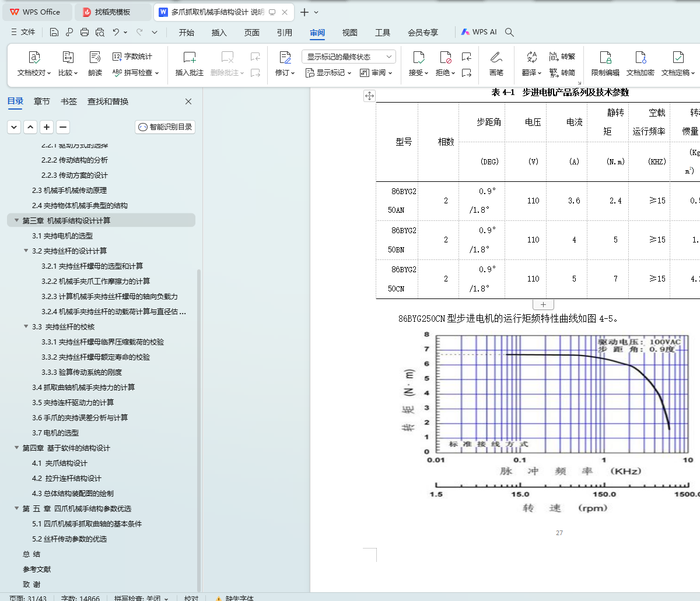Click 限制编辑 restrict editing icon
700x601 pixels.
coord(605,57)
